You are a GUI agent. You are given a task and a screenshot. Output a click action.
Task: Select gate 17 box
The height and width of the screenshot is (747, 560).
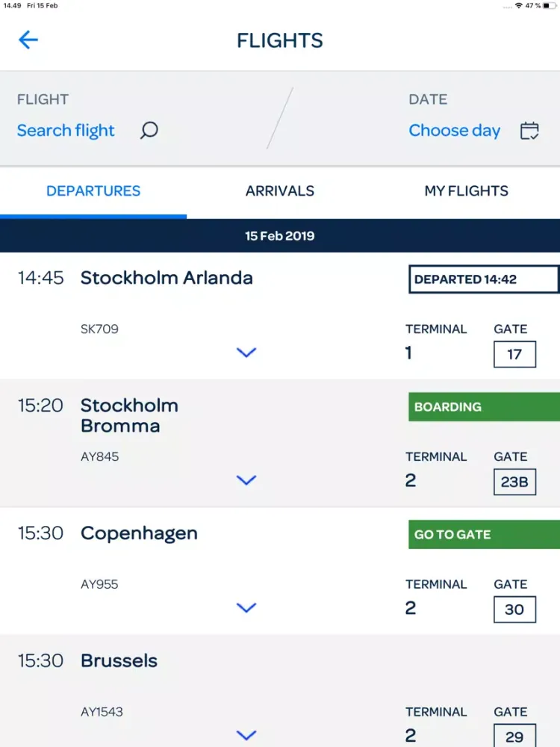514,354
